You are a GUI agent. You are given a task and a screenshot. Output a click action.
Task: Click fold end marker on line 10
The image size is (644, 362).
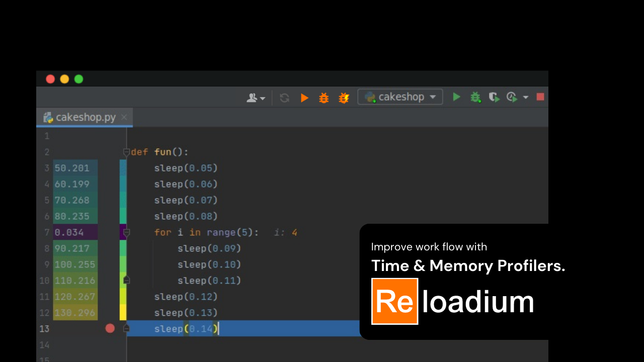tap(127, 280)
